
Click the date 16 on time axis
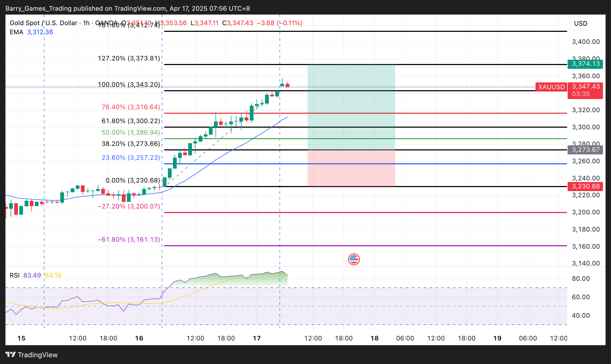pos(139,338)
